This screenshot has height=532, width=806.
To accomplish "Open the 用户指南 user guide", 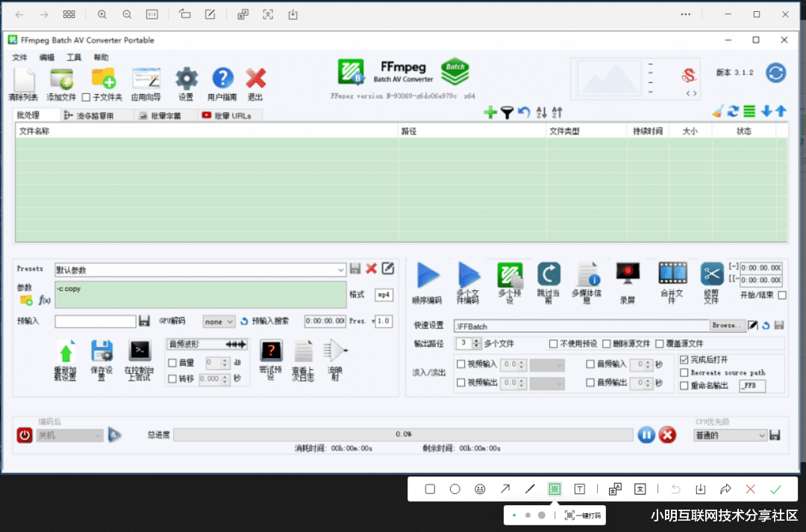I will [x=222, y=78].
